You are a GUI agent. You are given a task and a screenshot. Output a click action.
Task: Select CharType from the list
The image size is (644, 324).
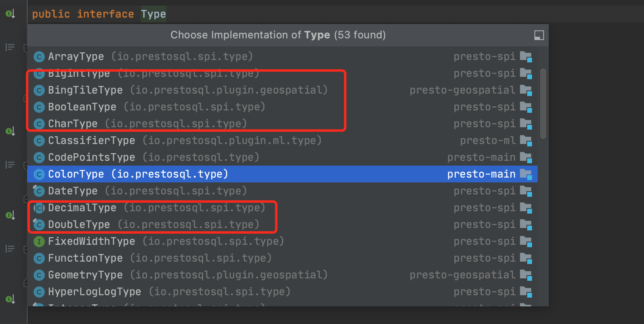(x=282, y=124)
